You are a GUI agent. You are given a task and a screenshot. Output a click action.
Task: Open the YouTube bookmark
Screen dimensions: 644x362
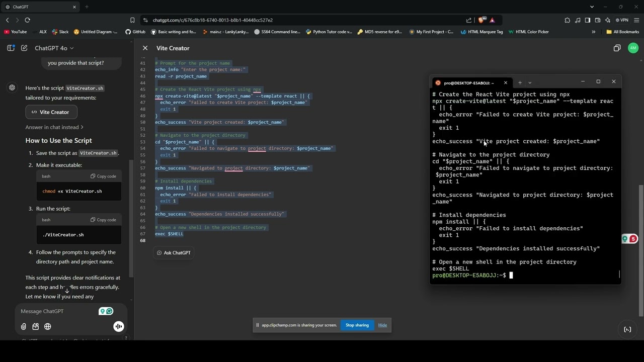click(x=15, y=32)
